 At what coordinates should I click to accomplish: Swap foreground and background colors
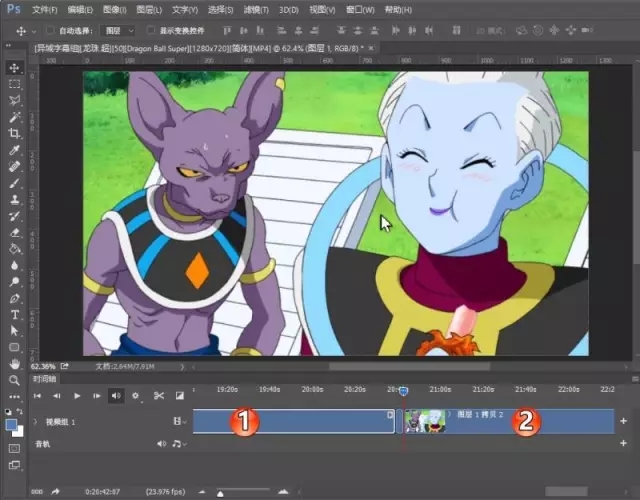[x=19, y=411]
